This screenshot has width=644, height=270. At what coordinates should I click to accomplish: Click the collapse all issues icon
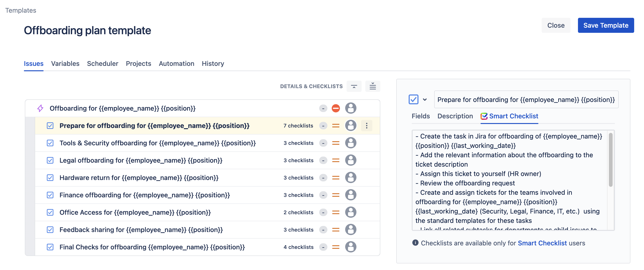354,86
